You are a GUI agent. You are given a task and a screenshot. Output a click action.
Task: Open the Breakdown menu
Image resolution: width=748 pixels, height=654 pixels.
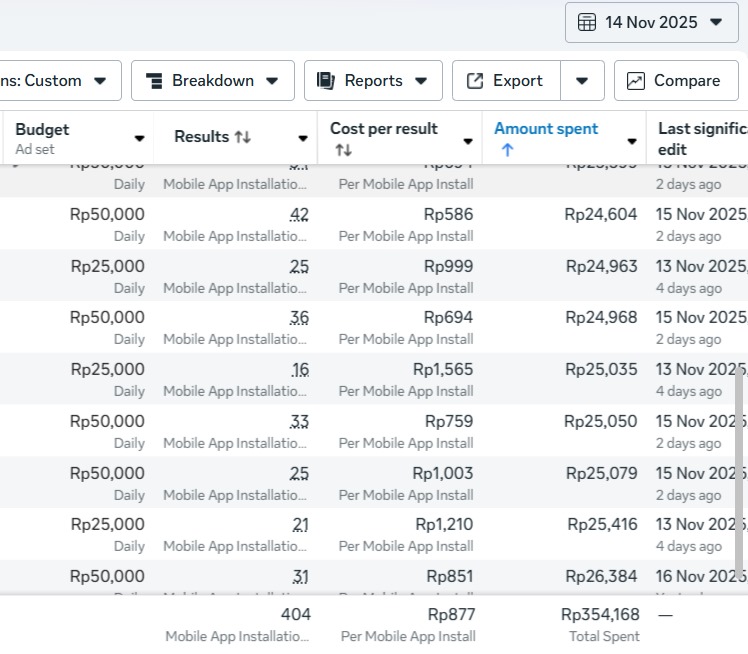[212, 81]
